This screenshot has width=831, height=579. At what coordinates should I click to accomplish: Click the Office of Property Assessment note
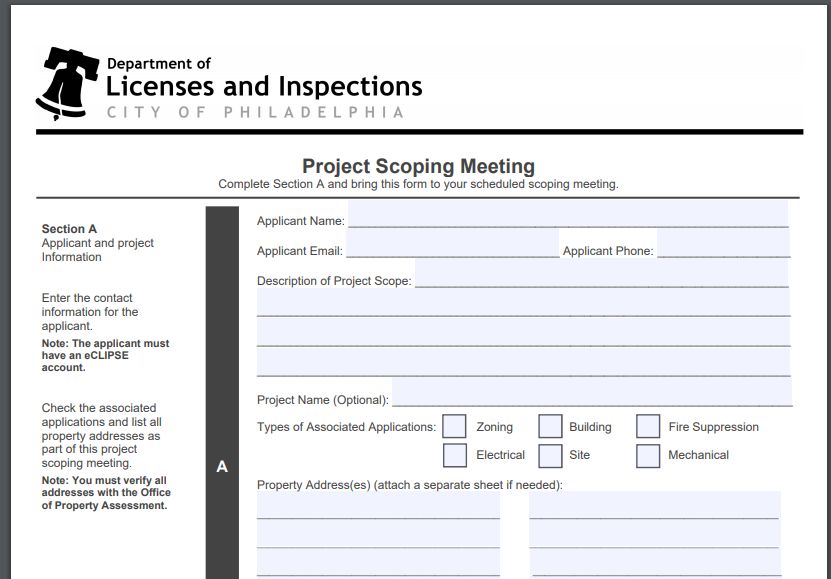pos(106,493)
